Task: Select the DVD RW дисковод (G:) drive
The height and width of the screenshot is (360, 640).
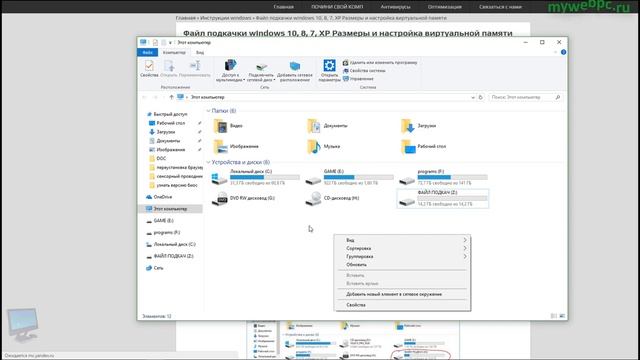Action: click(x=244, y=198)
